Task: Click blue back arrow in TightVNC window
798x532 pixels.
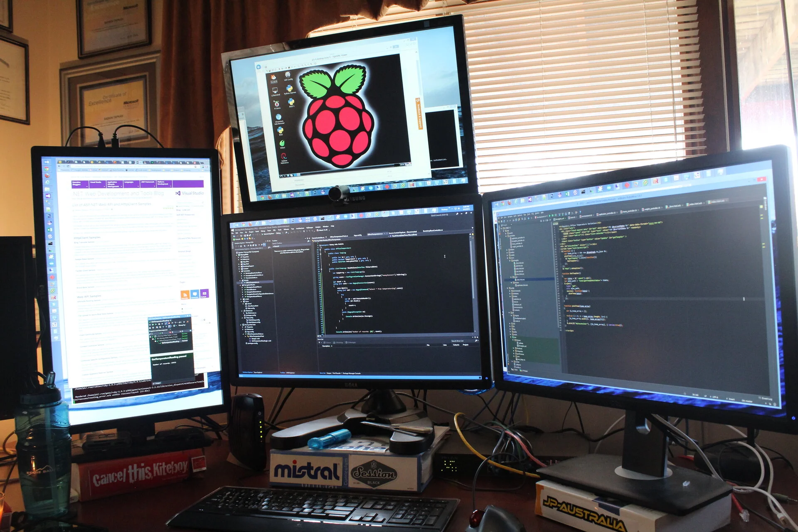Action: (259, 67)
